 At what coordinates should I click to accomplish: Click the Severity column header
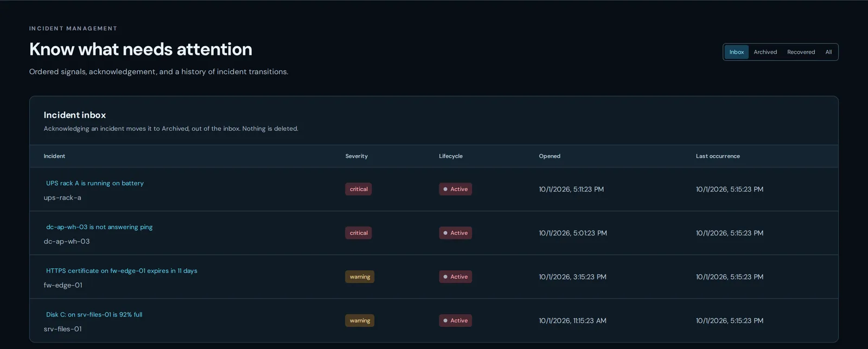(x=356, y=156)
